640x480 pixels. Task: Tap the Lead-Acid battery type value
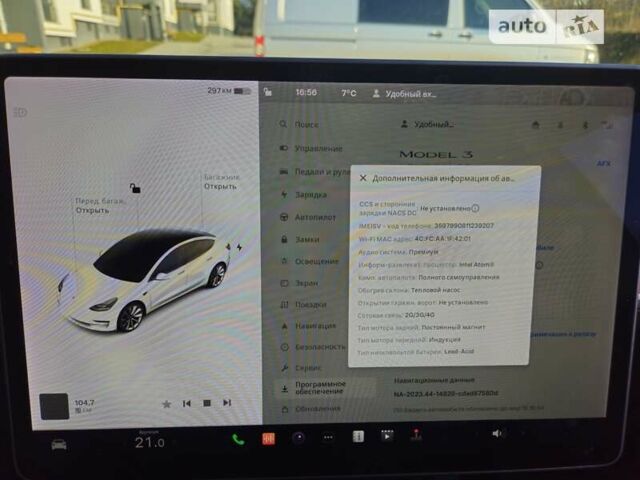click(x=459, y=351)
